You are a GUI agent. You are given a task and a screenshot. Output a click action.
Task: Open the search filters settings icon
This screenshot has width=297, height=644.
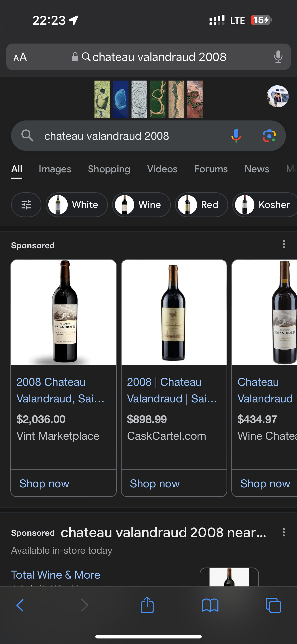tap(26, 205)
